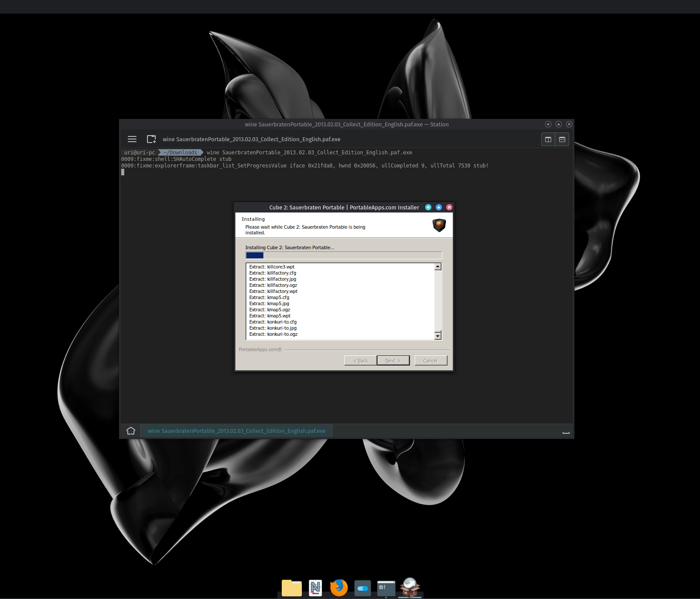700x599 pixels.
Task: Select the 'Extract: kmap5.wpt' log line
Action: (270, 316)
